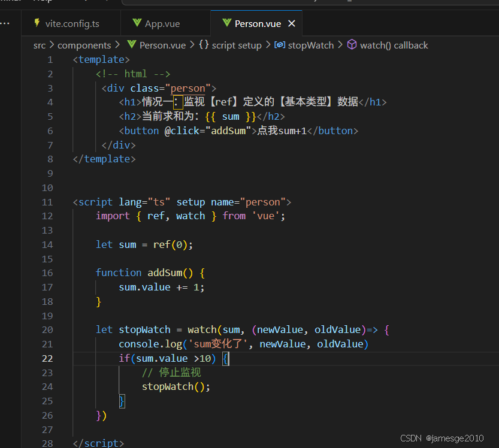Click the closing '})' on line 26
The image size is (499, 448).
[x=101, y=416]
